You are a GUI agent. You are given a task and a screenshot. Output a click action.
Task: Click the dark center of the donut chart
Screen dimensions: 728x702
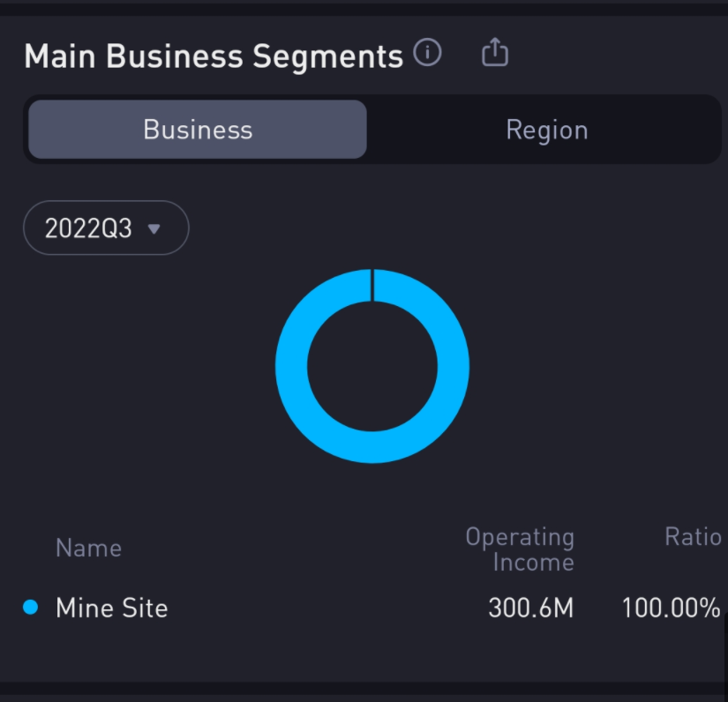pos(372,366)
